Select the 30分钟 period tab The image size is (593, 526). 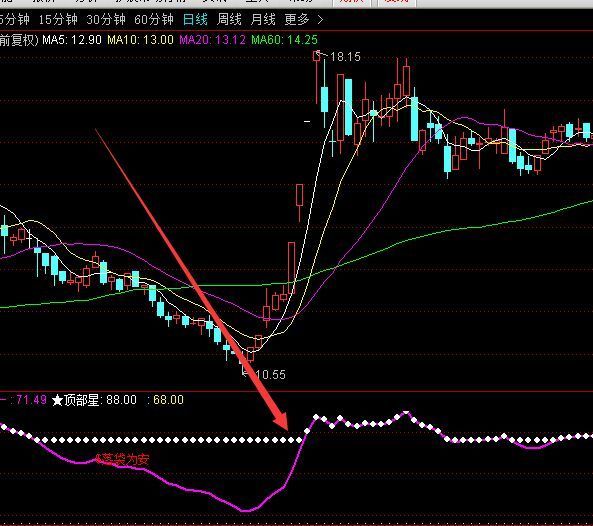click(106, 19)
